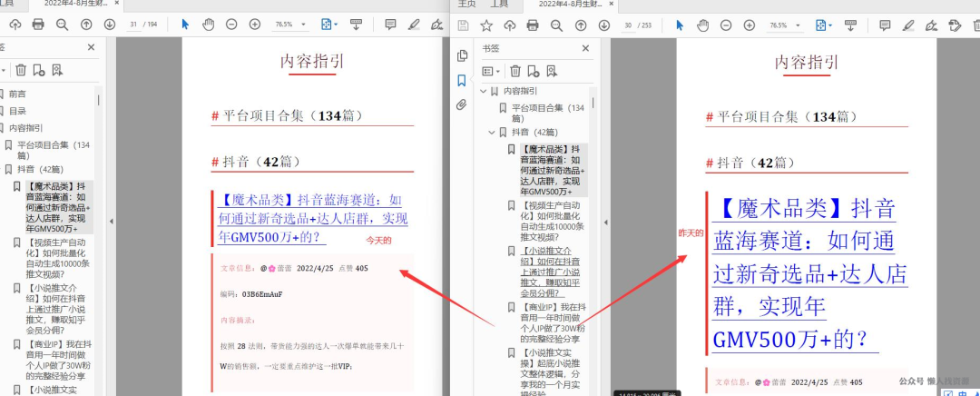Click the cloud upload icon in left window
The image size is (980, 396).
[15, 25]
